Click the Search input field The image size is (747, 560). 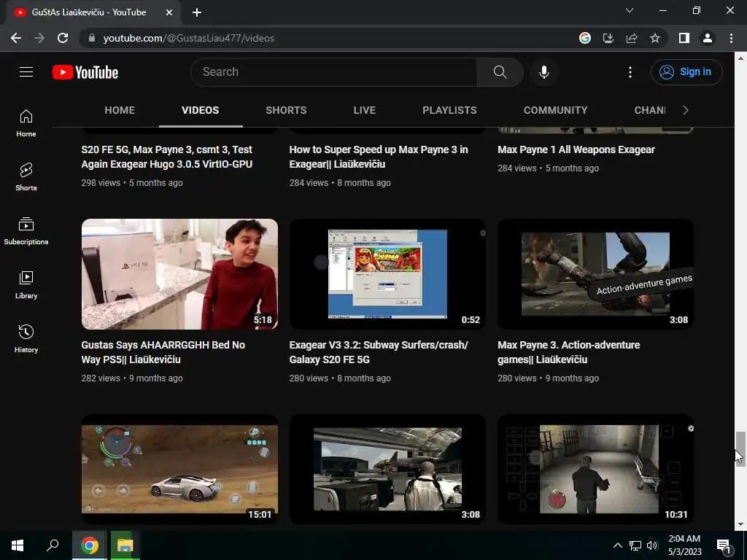(334, 72)
